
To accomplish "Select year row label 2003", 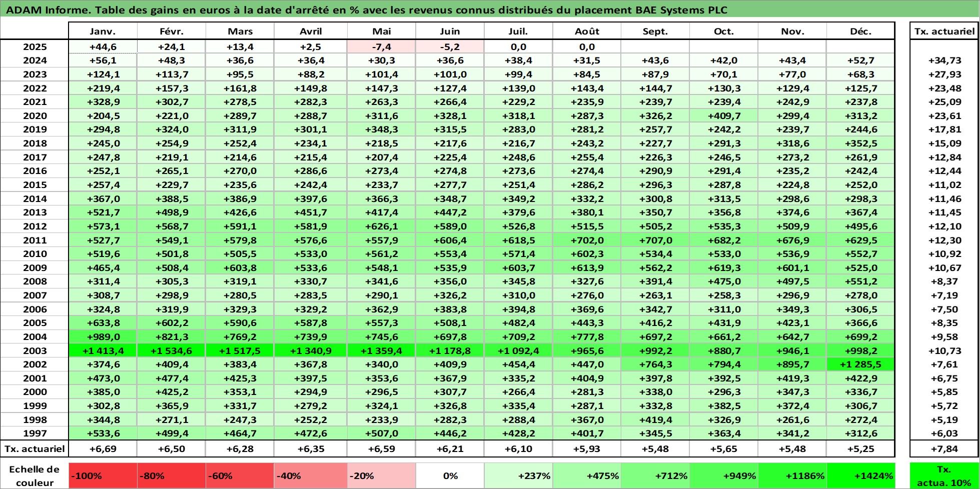I will (x=35, y=351).
